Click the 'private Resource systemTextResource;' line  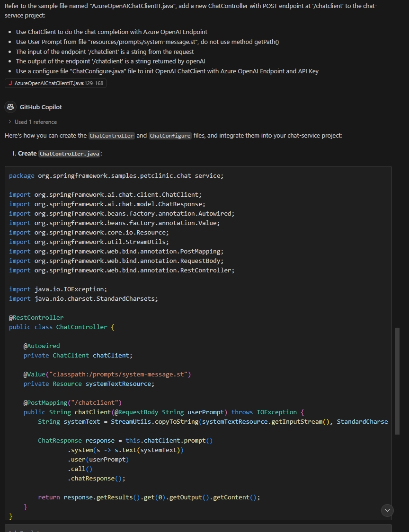click(89, 384)
